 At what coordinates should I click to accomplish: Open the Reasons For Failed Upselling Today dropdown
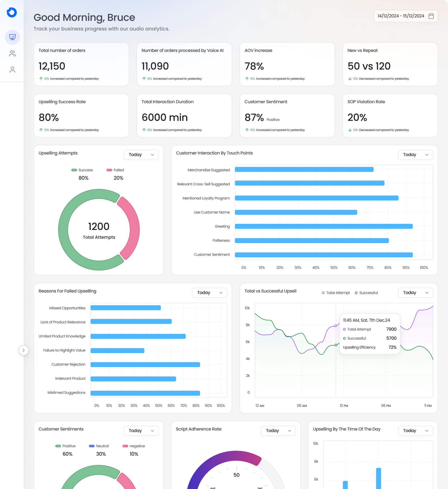pos(209,293)
